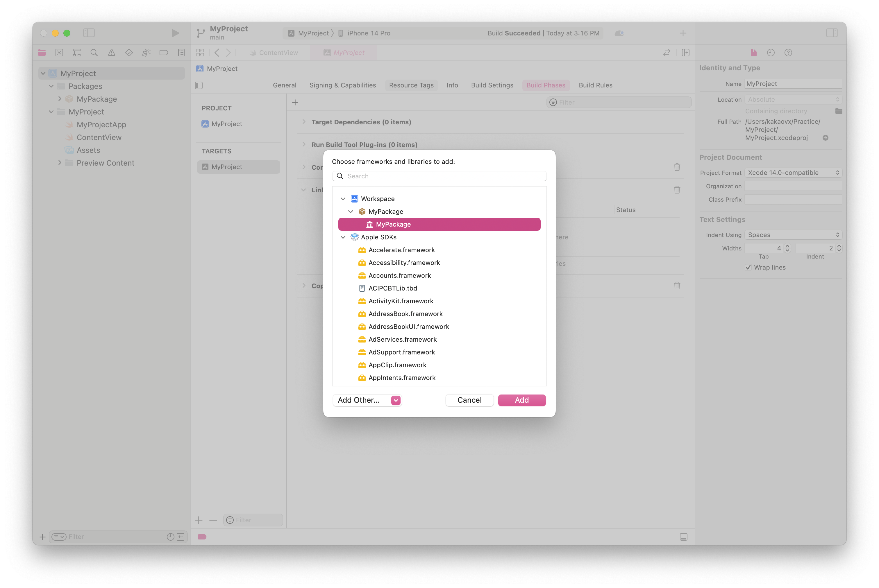This screenshot has width=879, height=588.
Task: Open the Quick Help inspector icon
Action: 788,53
